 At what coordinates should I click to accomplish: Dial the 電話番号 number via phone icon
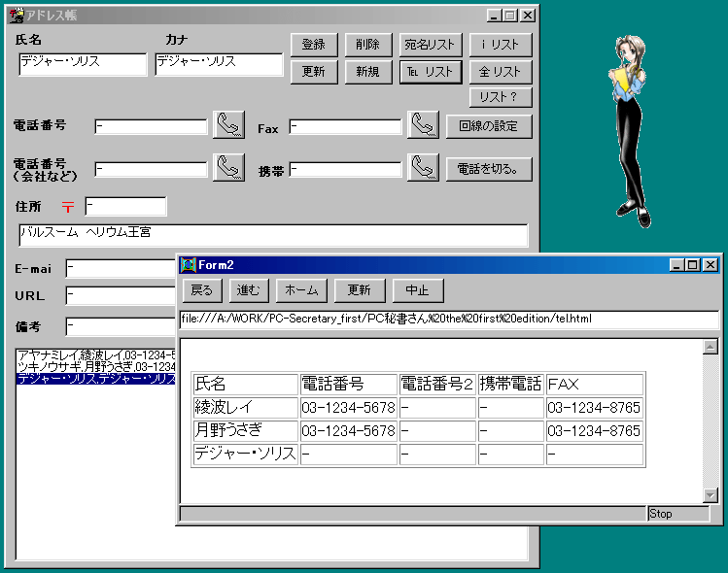click(x=228, y=125)
